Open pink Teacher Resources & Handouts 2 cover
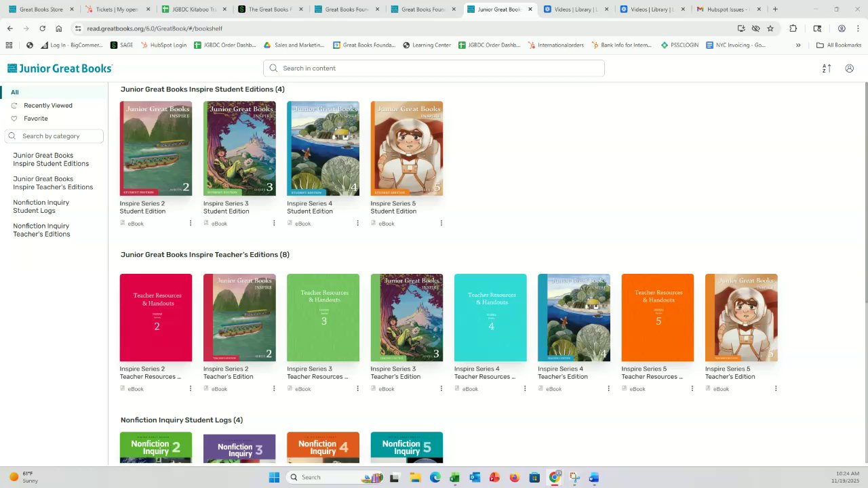868x488 pixels. click(x=156, y=318)
